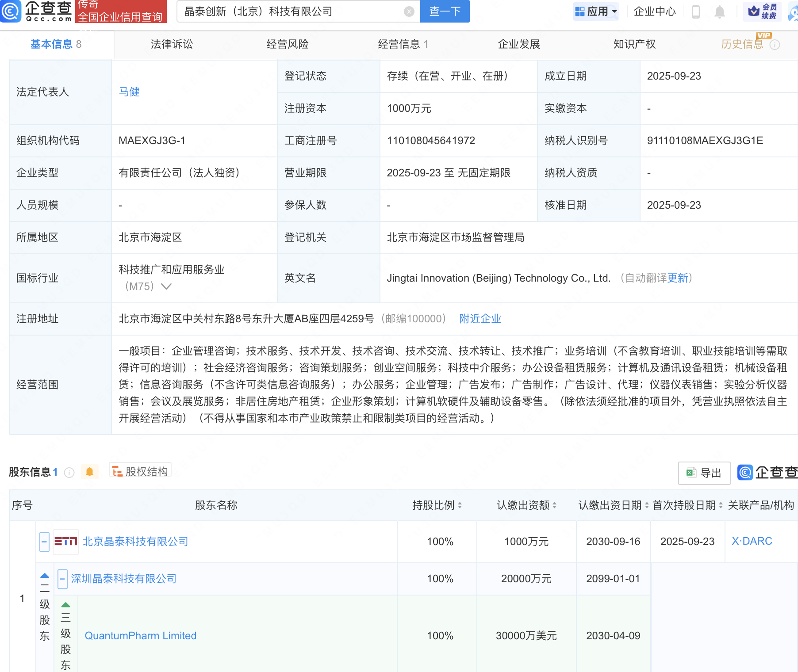The height and width of the screenshot is (672, 798).
Task: Click the info icon next to 股东信息
Action: point(69,473)
